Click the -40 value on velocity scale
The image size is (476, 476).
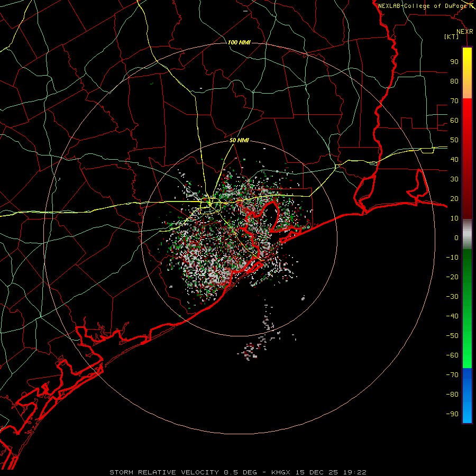[452, 316]
